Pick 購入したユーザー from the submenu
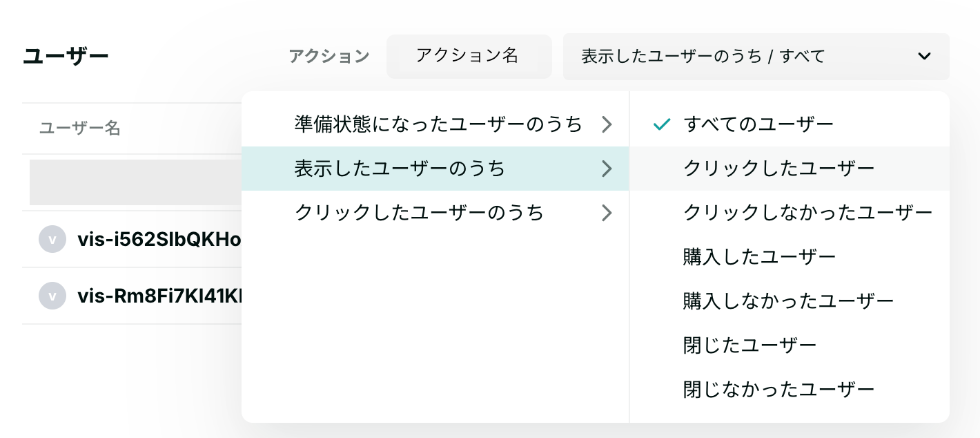The height and width of the screenshot is (438, 980). click(790, 257)
